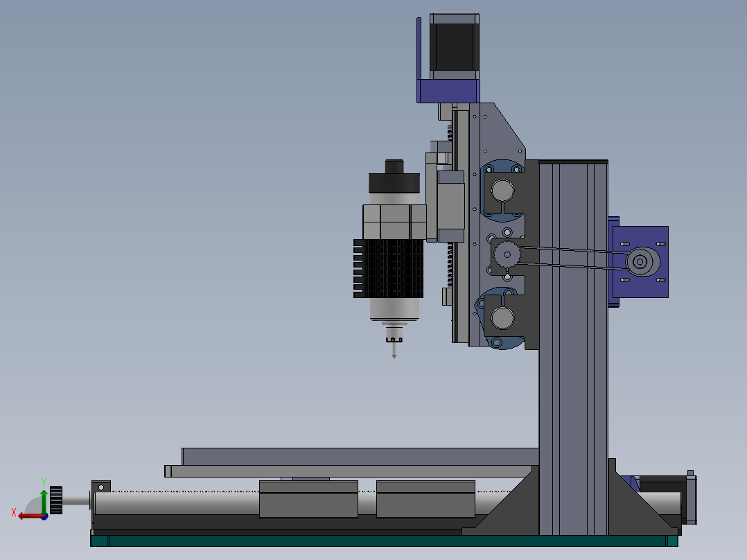Viewport: 747px width, 560px height.
Task: Select the small toothed pulley gear
Action: (x=507, y=256)
